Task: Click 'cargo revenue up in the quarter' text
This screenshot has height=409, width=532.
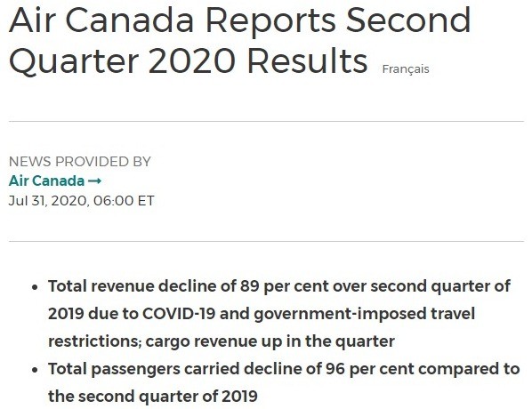Action: click(270, 341)
